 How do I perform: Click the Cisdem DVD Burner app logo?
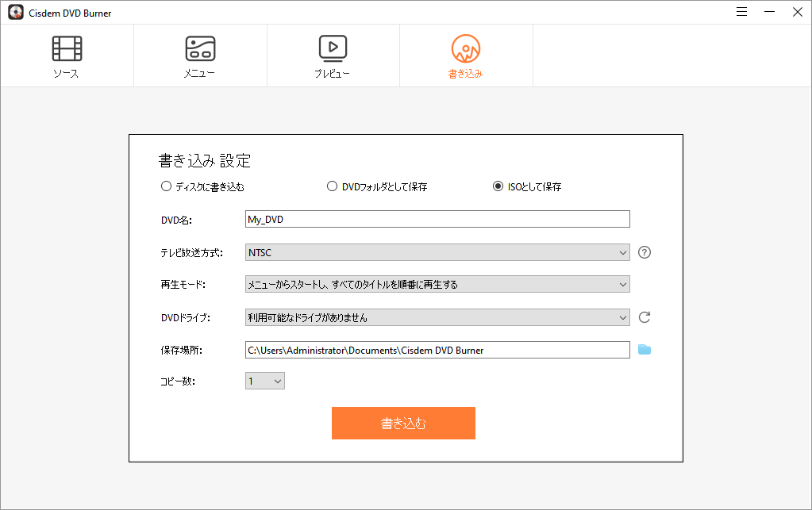16,13
